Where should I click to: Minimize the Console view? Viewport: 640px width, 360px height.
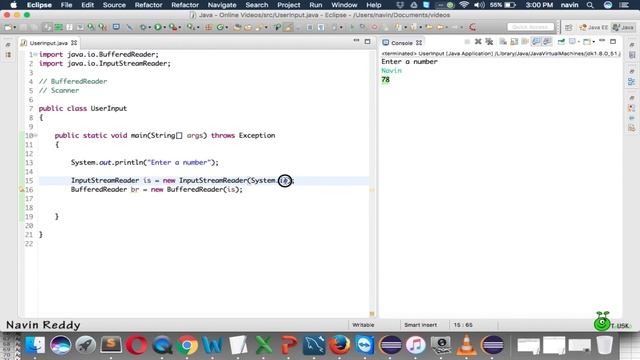[602, 41]
